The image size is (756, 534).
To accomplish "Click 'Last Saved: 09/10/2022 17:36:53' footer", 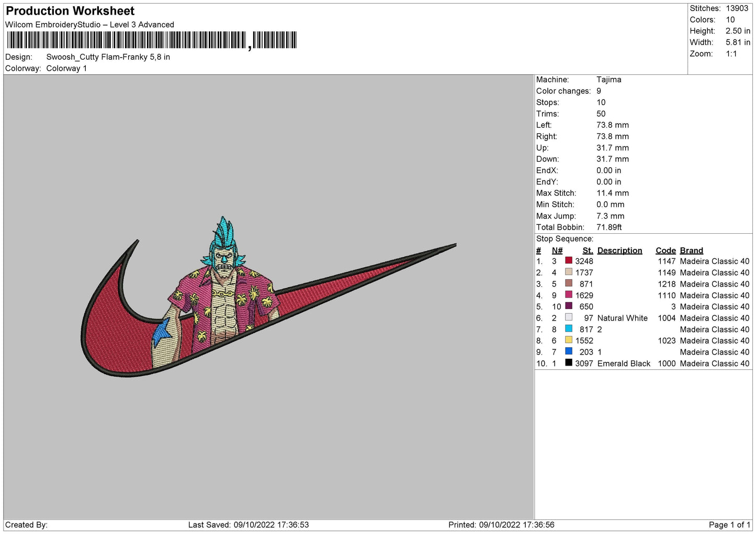I will [x=249, y=525].
